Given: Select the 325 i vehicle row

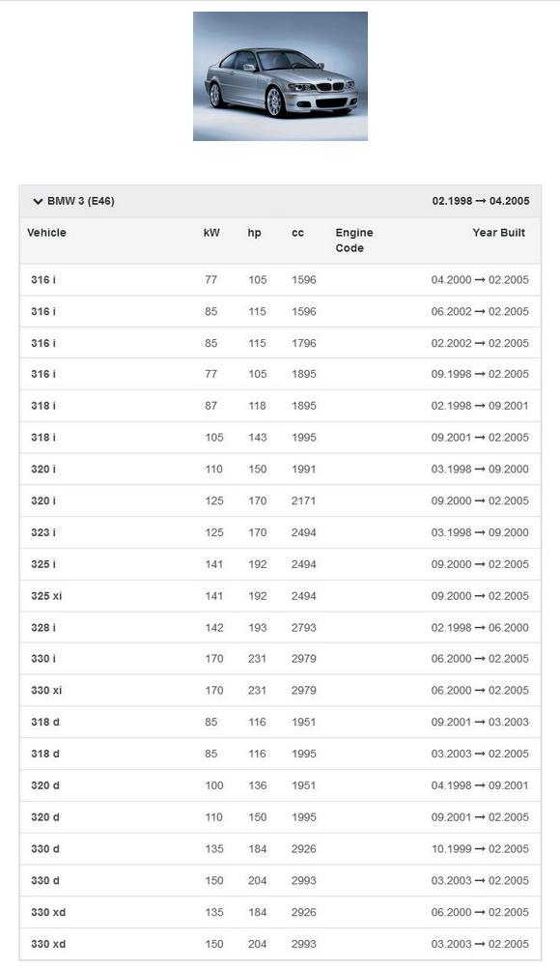Looking at the screenshot, I should [280, 564].
